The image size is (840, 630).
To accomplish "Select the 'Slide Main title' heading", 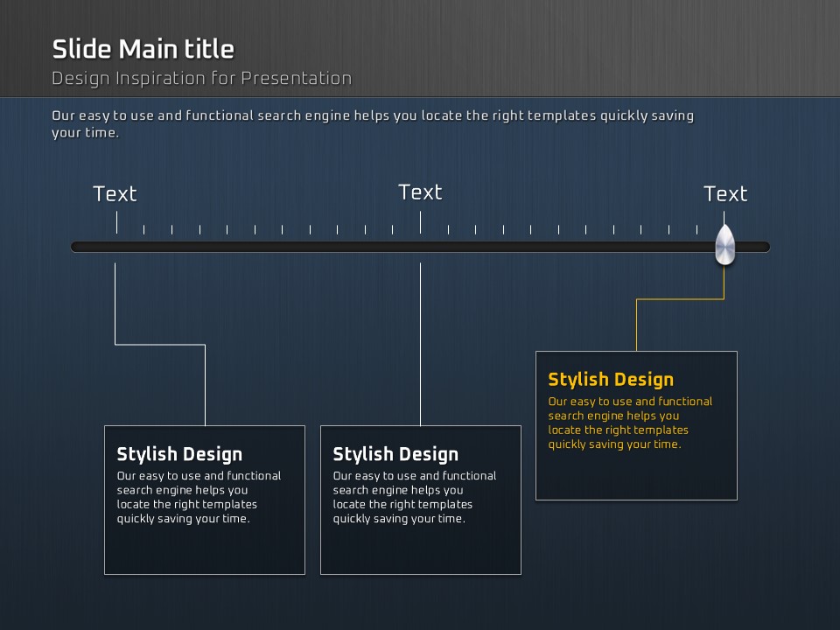I will click(x=143, y=49).
